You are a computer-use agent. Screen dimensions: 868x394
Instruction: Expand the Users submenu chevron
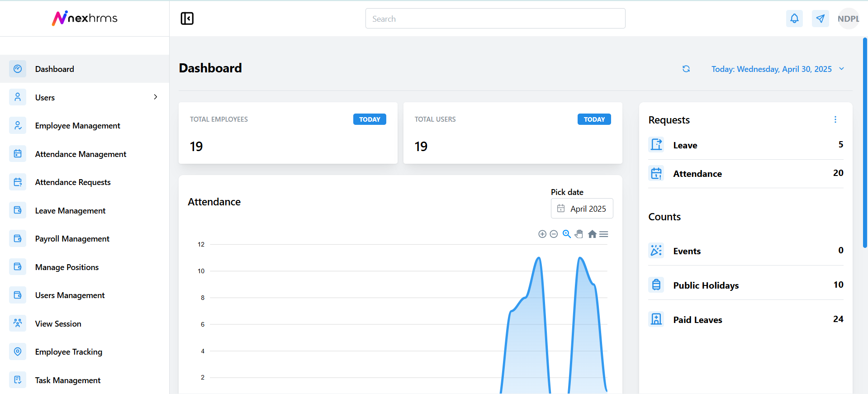pos(156,97)
